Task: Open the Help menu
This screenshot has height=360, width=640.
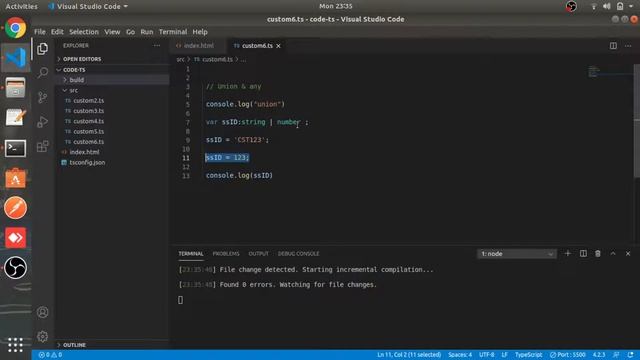Action: click(200, 32)
